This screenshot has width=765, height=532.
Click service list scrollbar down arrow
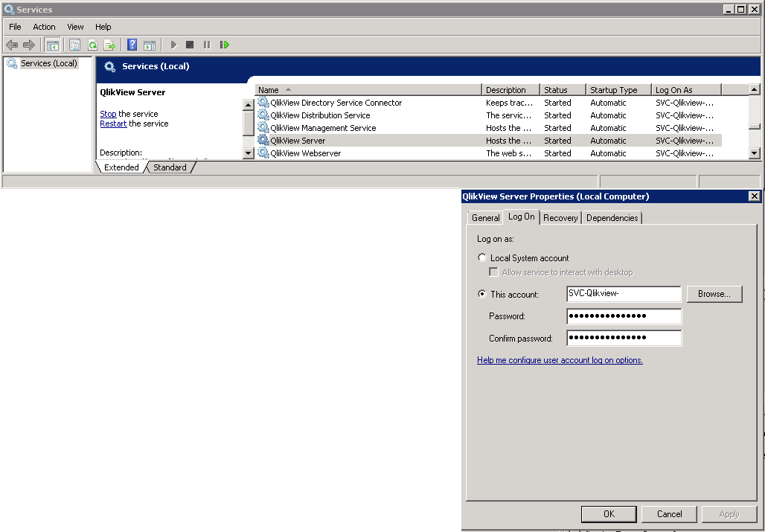[755, 153]
